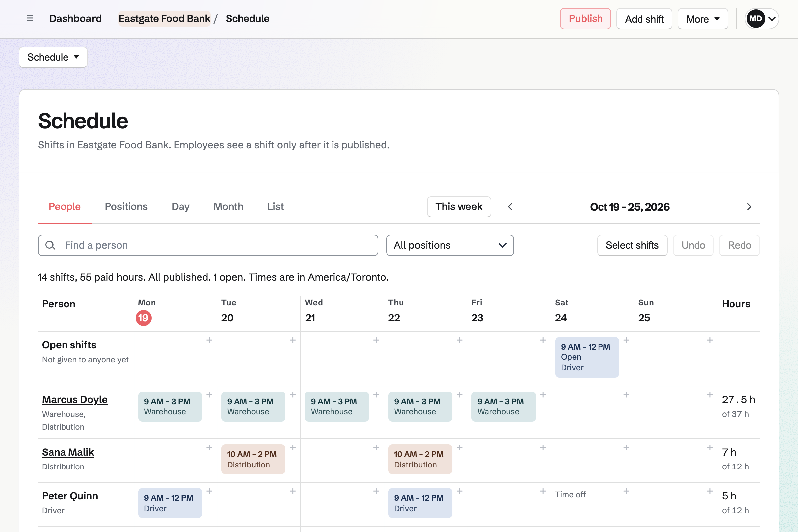Go to previous week arrow
The height and width of the screenshot is (532, 798).
(x=510, y=207)
